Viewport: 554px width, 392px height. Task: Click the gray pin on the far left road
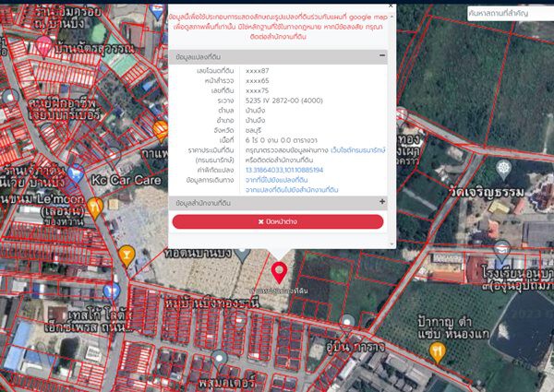coord(10,99)
